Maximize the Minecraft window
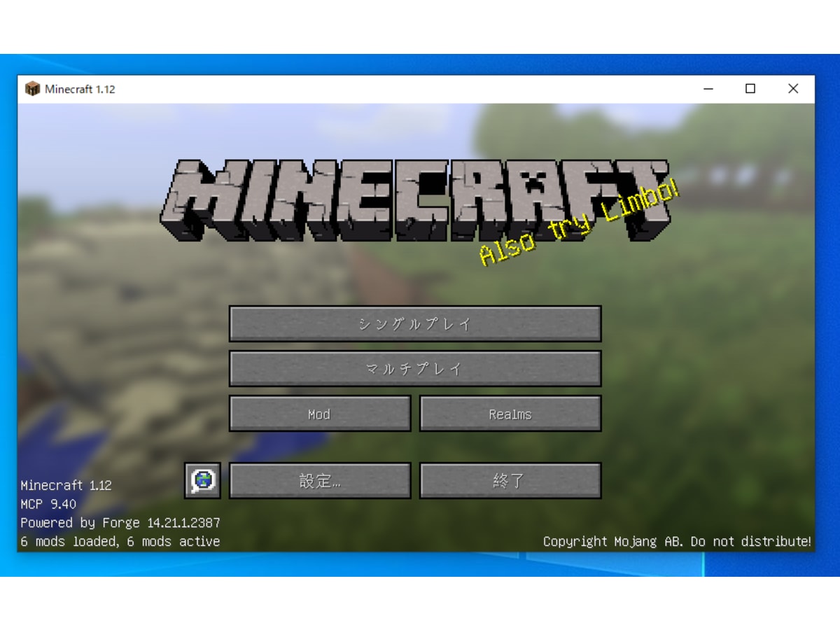This screenshot has width=840, height=630. [x=750, y=89]
